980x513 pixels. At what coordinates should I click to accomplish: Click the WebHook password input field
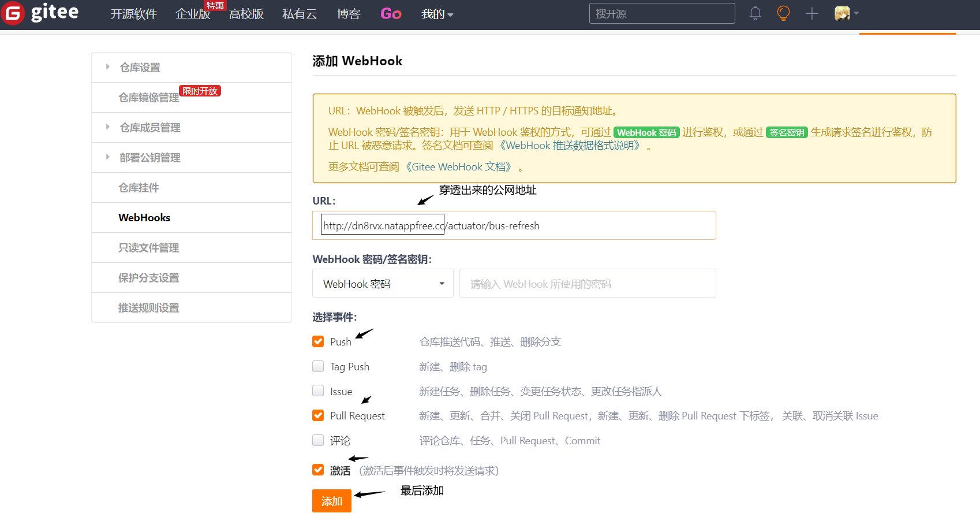(588, 284)
